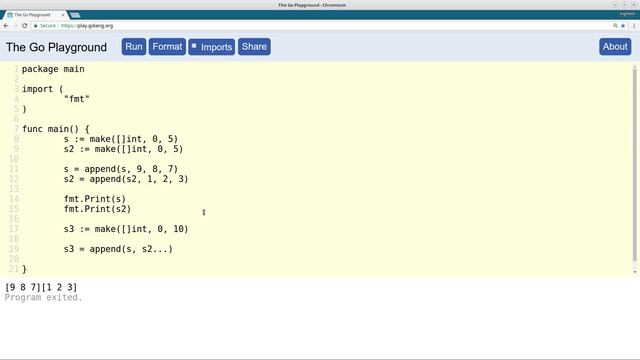This screenshot has width=640, height=360.
Task: Click the "fmt" import line
Action: [76, 99]
